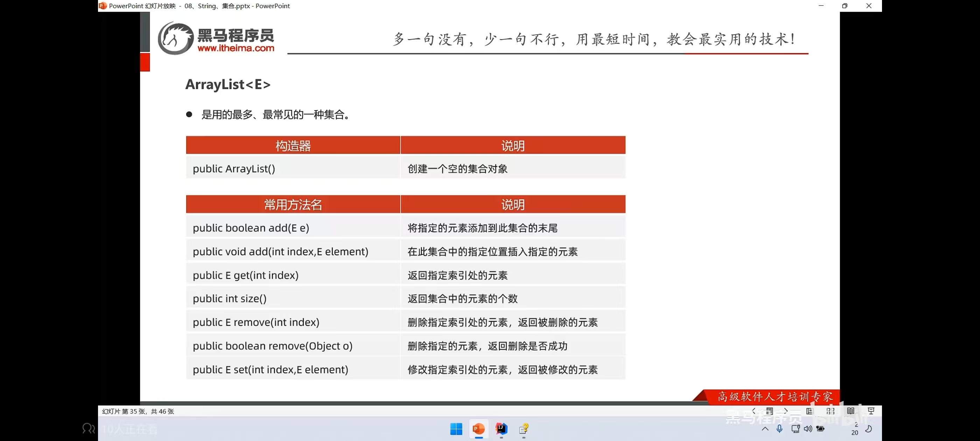Open the window menu via title bar PowerPoint icon

102,6
